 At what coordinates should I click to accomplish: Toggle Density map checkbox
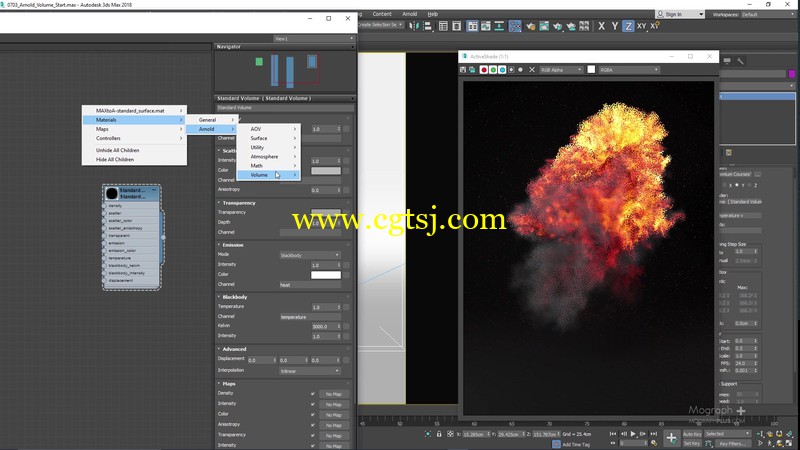point(312,394)
